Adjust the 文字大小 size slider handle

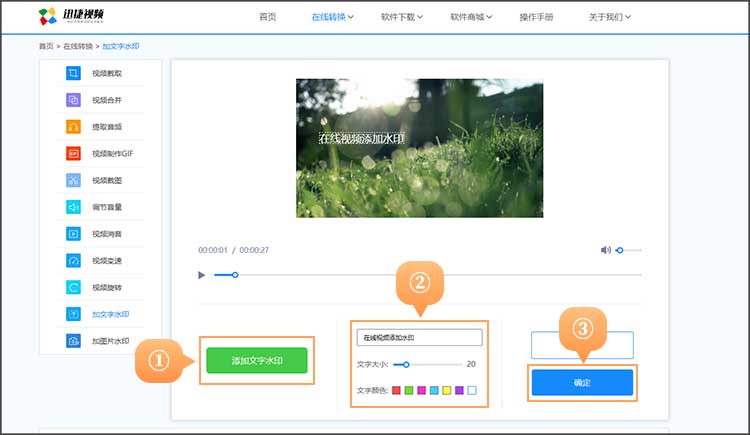click(x=406, y=365)
